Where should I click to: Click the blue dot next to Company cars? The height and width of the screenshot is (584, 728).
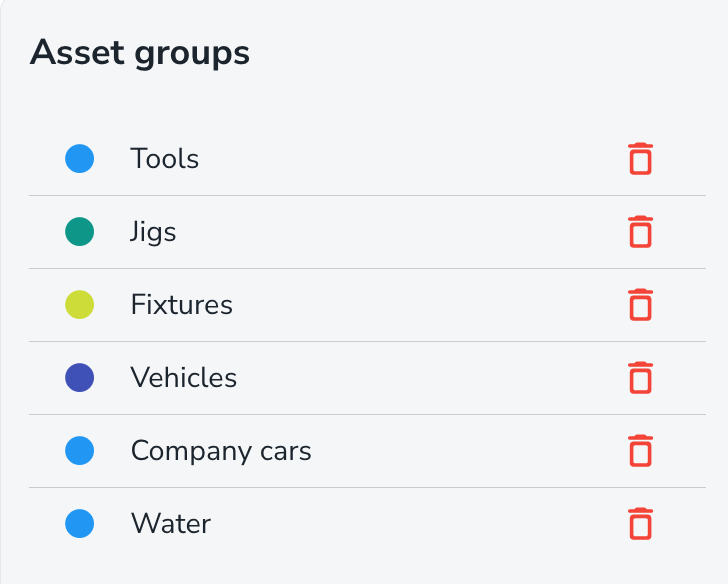(x=80, y=451)
